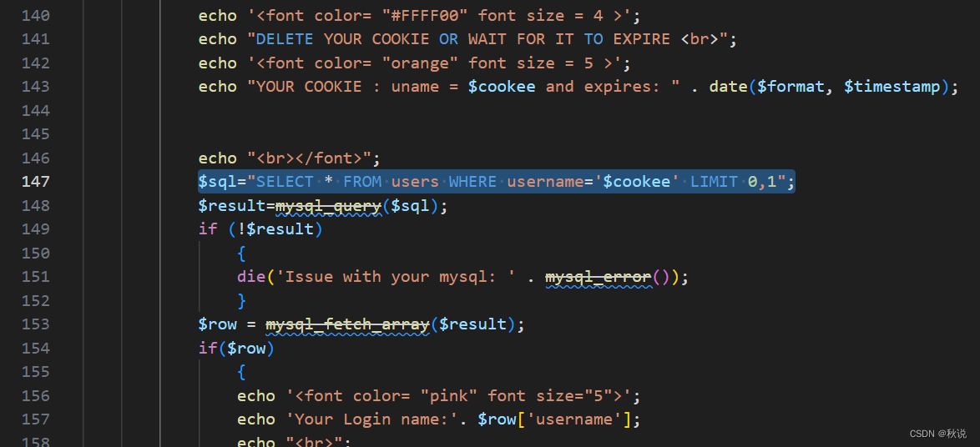The width and height of the screenshot is (980, 447).
Task: Click the $sql variable on line 147
Action: point(218,182)
